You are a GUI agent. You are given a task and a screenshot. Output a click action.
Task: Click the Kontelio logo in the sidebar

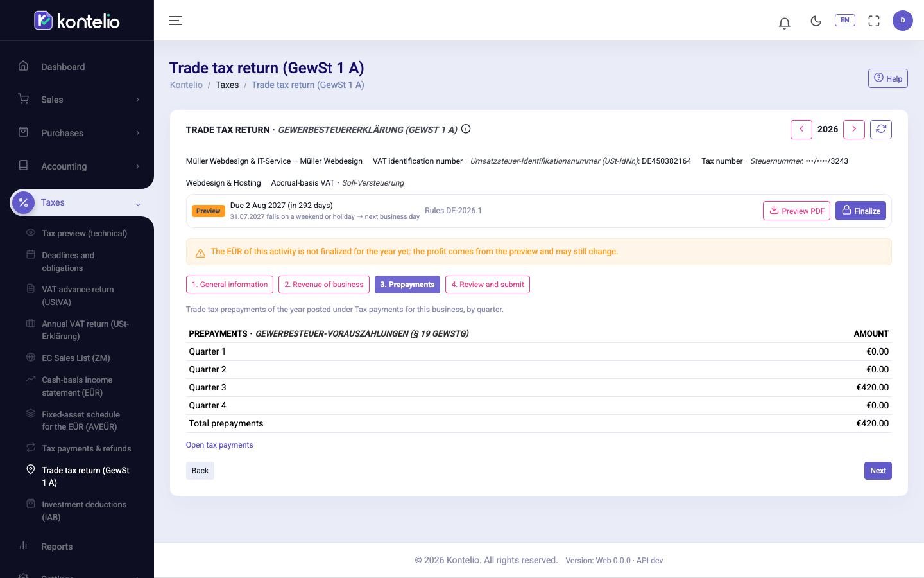[77, 21]
